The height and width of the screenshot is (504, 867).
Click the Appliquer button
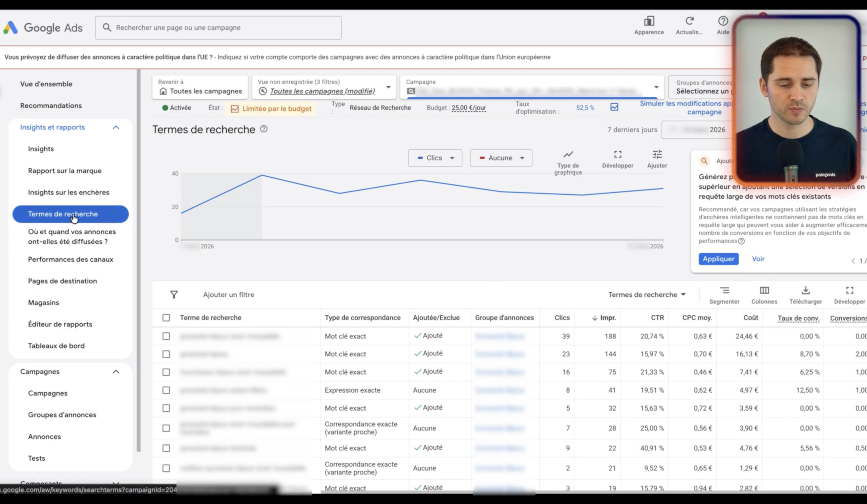[718, 259]
